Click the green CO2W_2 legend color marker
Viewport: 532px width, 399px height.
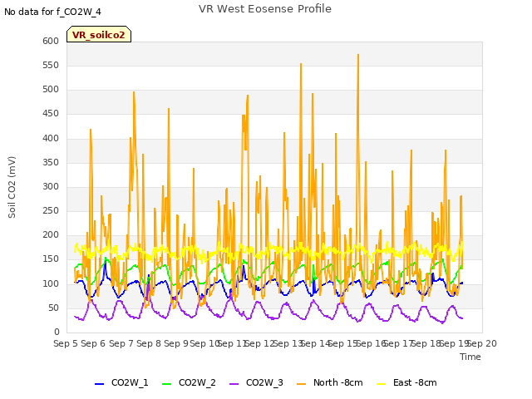click(x=166, y=384)
